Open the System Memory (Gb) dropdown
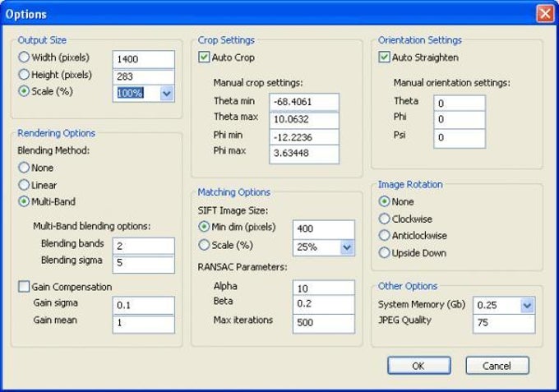 click(x=527, y=306)
